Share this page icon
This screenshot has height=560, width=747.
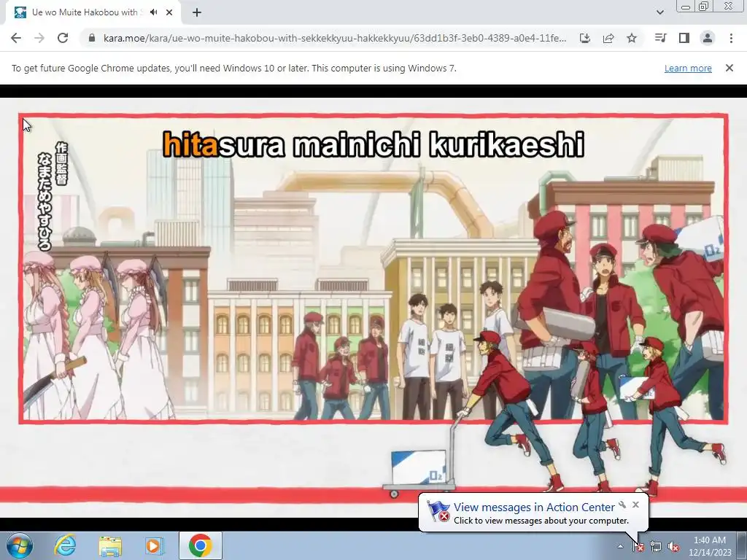pos(608,38)
